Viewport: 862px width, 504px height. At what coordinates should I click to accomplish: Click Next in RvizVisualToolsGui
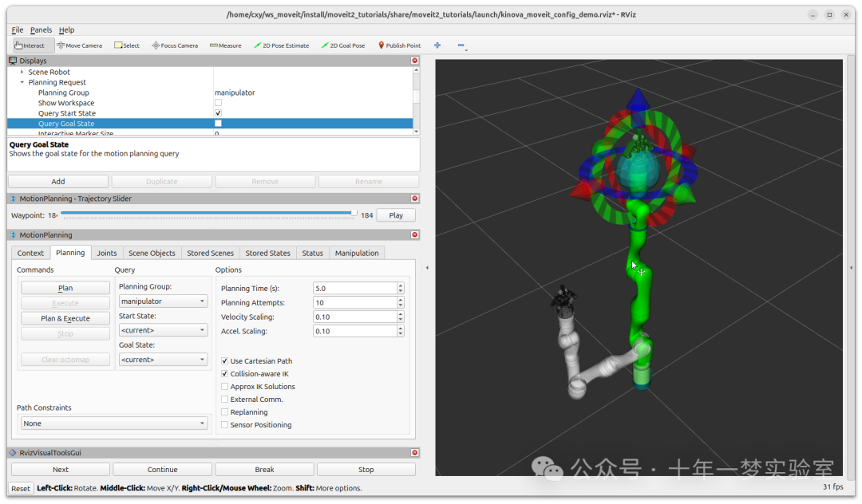pyautogui.click(x=61, y=470)
